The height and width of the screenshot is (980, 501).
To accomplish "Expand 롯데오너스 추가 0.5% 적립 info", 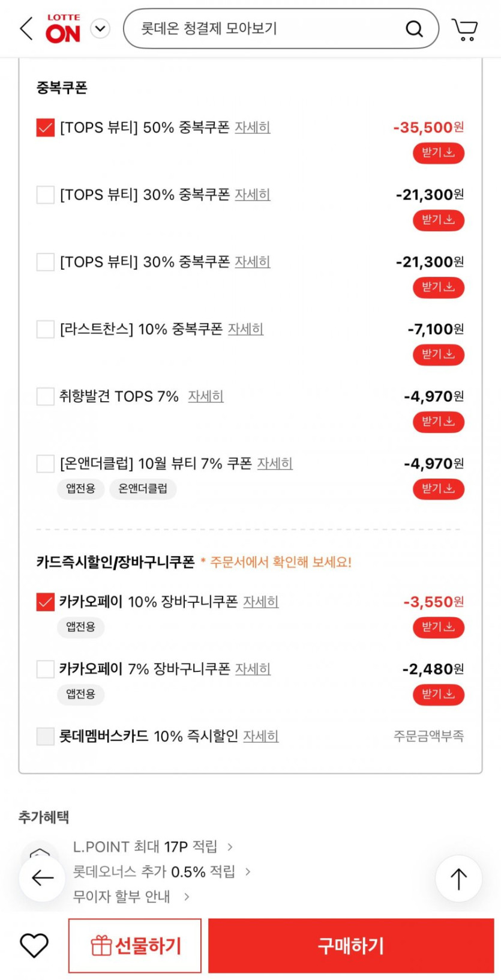I will click(162, 871).
